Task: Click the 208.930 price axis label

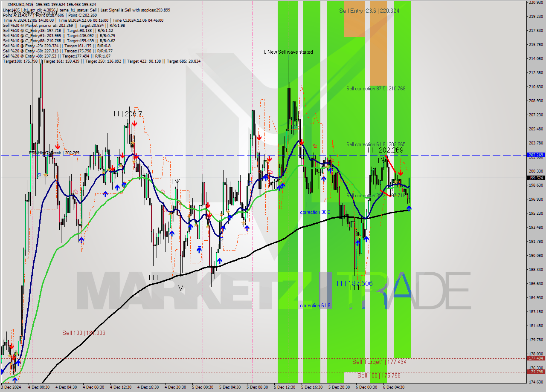Action: pos(536,101)
